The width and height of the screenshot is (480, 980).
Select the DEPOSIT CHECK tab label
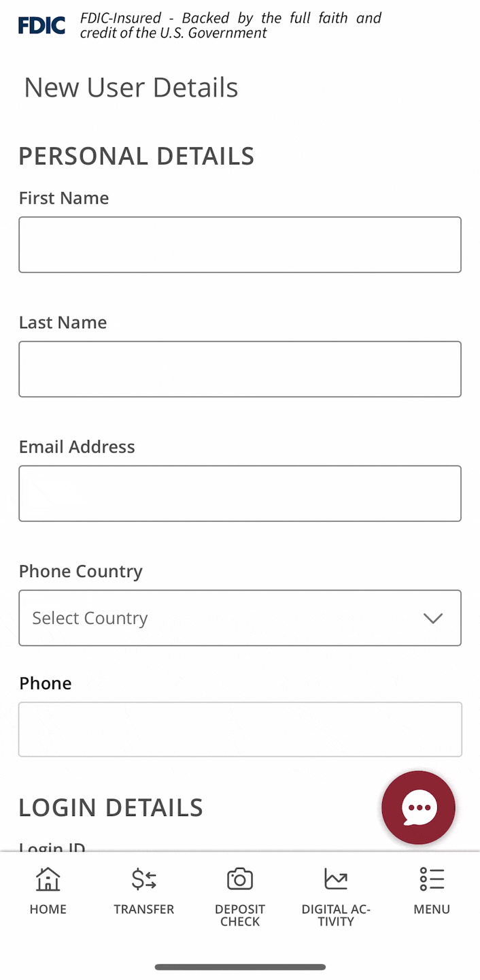240,915
